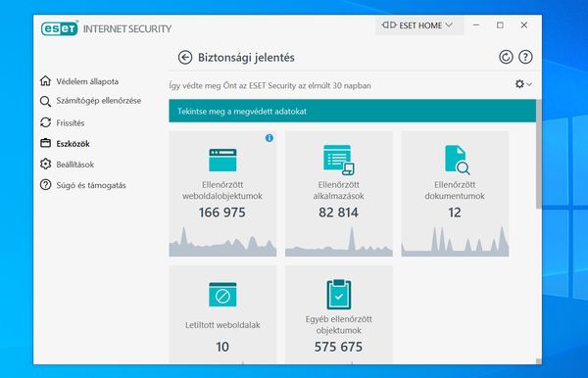Expand the ESET HOME dropdown
588x378 pixels.
click(x=418, y=25)
